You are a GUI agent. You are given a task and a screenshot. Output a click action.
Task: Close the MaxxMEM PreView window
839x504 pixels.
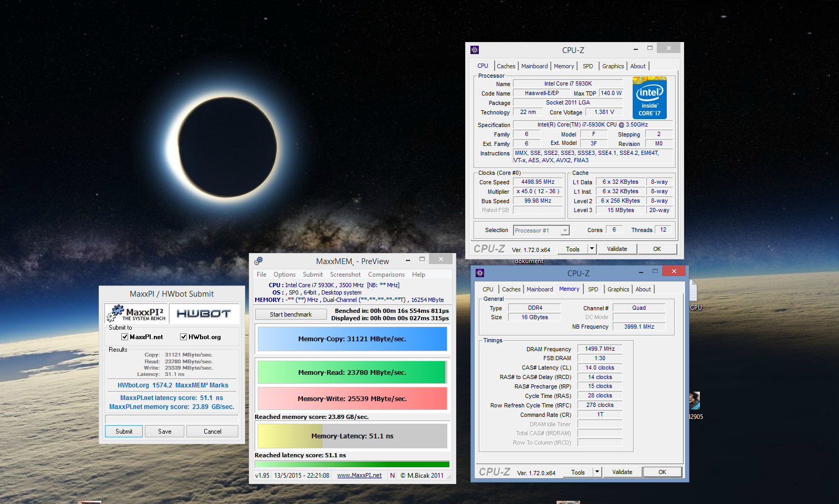tap(441, 259)
